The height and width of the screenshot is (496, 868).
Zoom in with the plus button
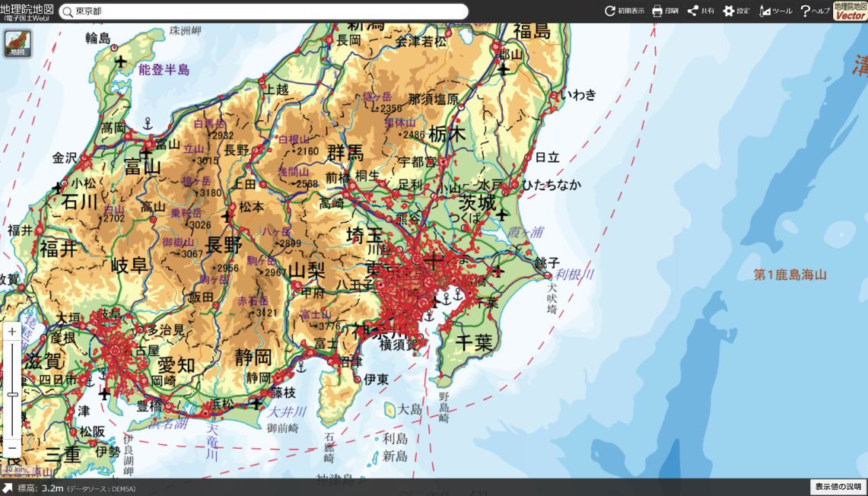[x=13, y=332]
